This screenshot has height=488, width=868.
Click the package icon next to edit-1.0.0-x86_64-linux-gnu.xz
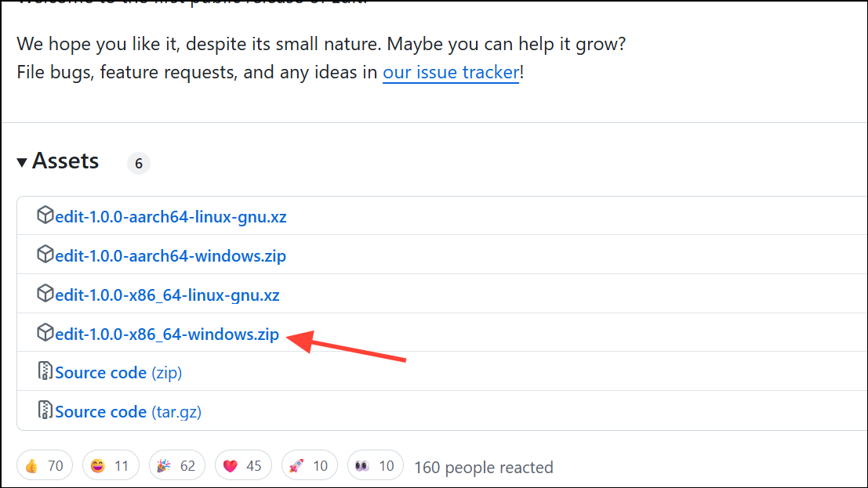pyautogui.click(x=45, y=293)
